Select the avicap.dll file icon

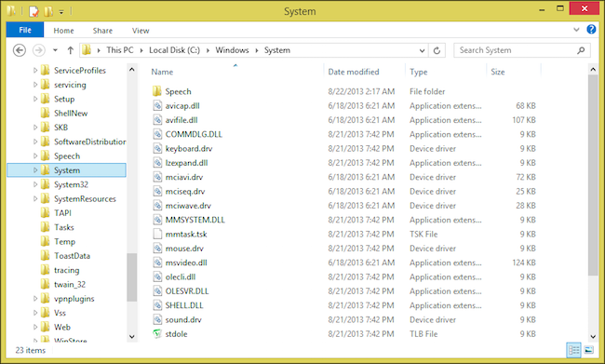(157, 106)
